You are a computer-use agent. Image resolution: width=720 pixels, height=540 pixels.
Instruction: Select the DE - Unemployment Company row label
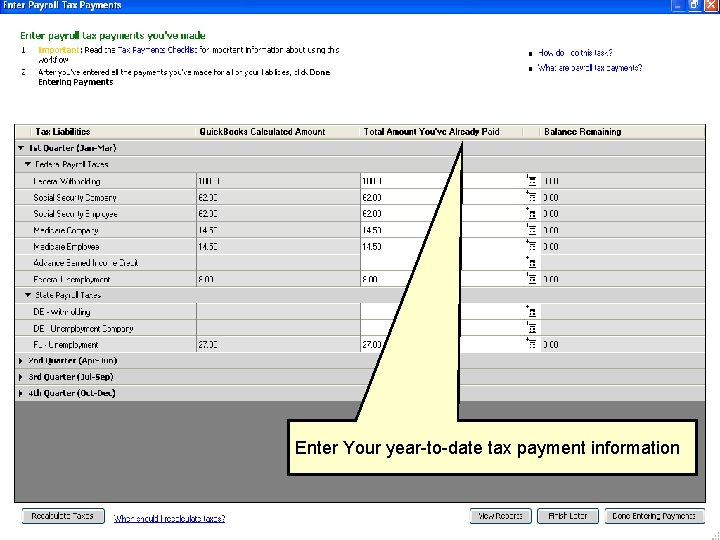click(83, 329)
